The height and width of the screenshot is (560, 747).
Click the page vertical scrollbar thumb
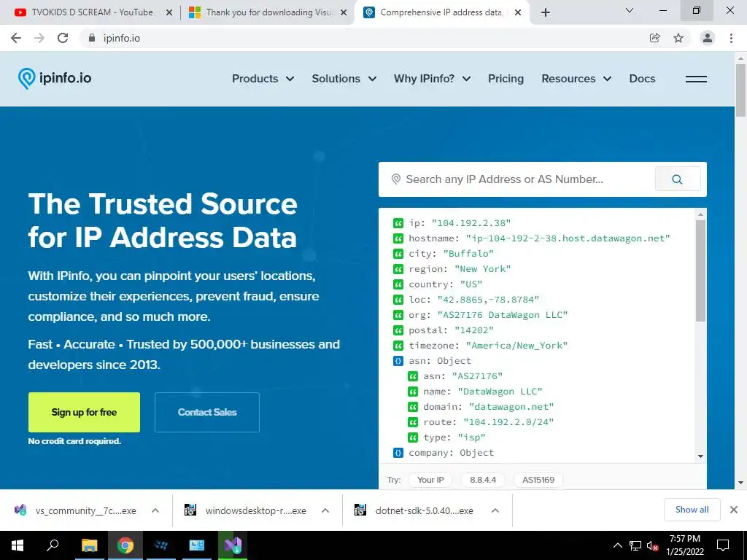tap(741, 90)
